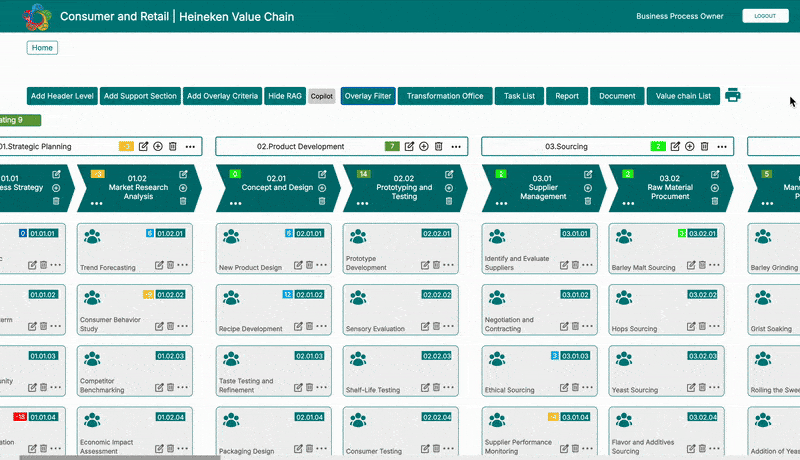Delete the 02.Product Development header
This screenshot has width=800, height=460.
pos(438,146)
